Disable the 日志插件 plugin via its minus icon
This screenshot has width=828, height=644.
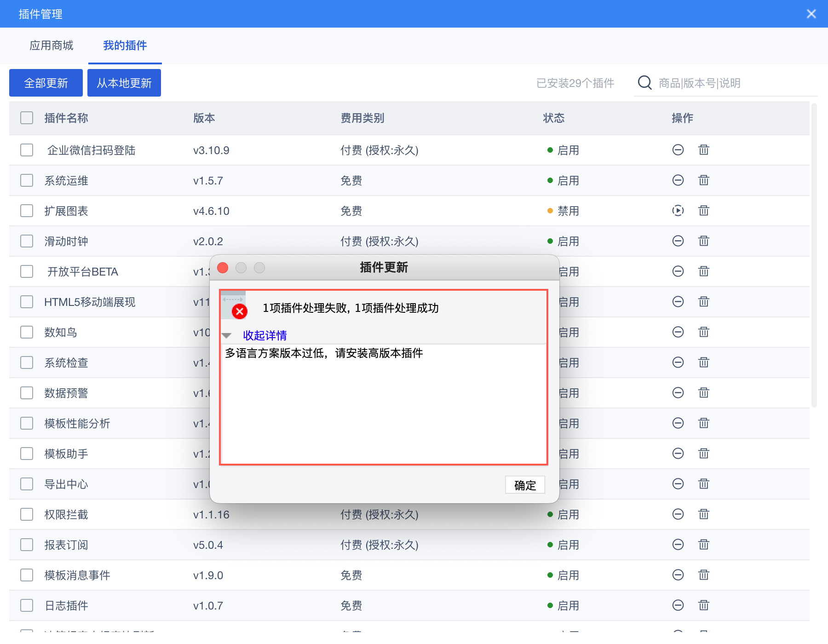point(678,605)
